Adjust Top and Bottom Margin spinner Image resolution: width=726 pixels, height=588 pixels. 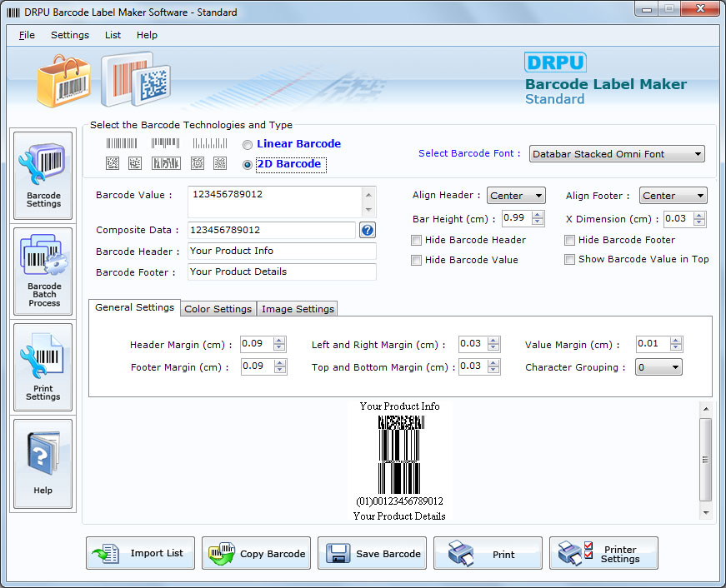pos(493,366)
